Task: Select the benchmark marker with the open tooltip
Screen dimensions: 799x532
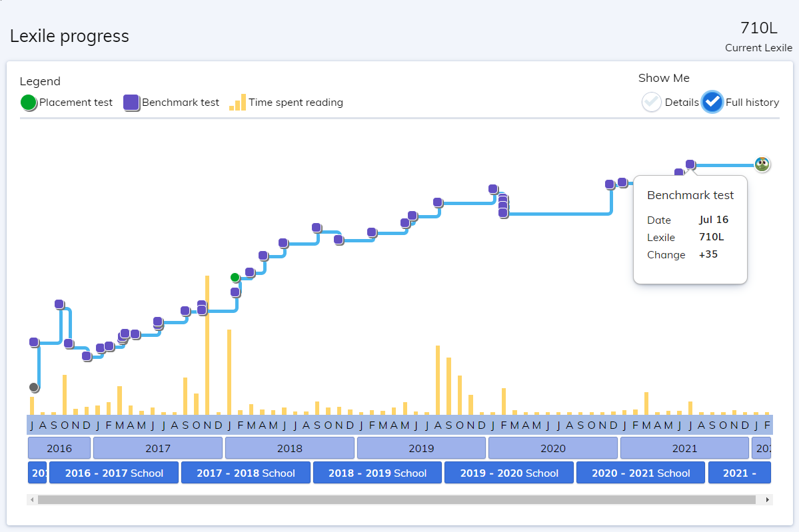Action: pos(690,164)
